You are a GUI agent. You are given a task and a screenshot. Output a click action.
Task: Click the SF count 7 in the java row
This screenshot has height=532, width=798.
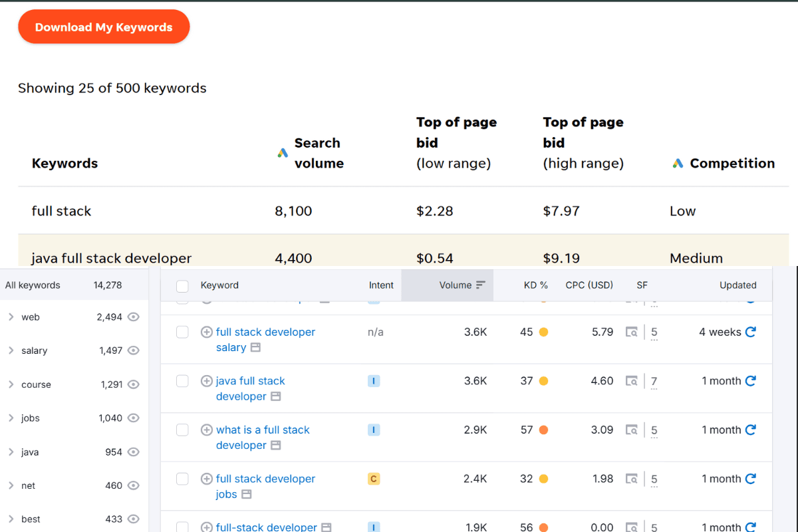pos(654,382)
